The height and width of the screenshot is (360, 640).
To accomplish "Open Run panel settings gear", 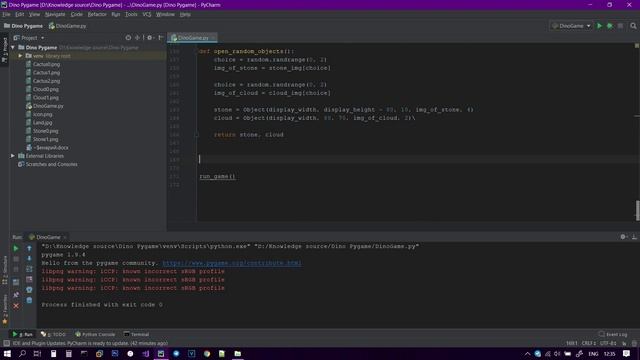I will tap(623, 237).
